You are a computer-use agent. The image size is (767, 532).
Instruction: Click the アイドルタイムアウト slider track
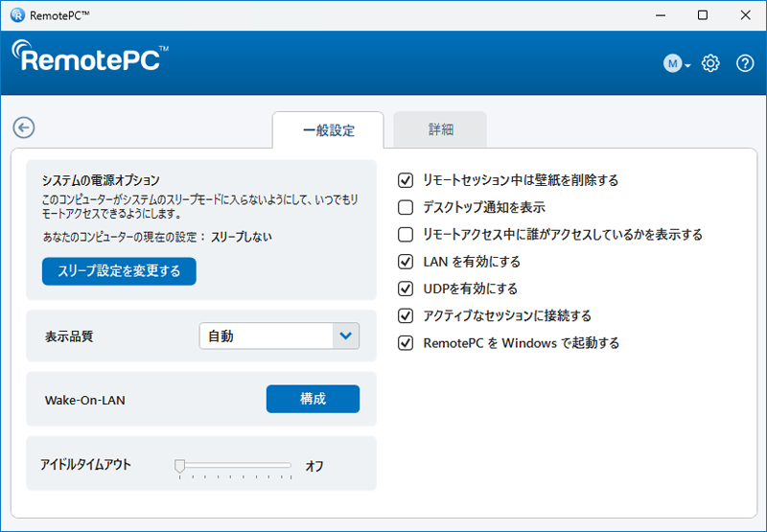click(x=233, y=465)
